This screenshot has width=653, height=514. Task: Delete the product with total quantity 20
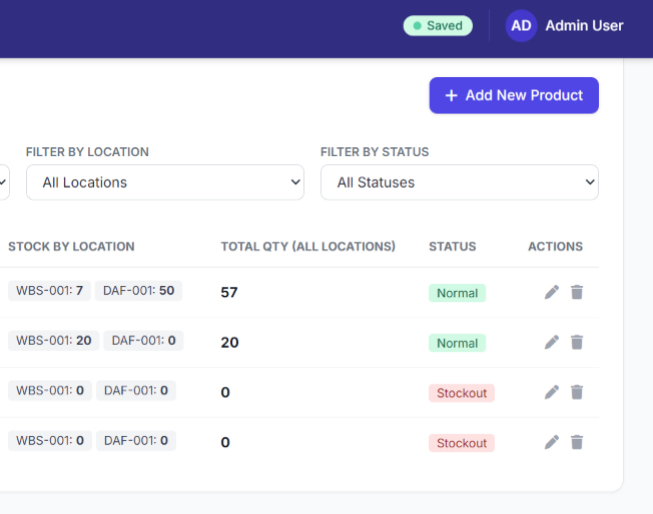(577, 342)
